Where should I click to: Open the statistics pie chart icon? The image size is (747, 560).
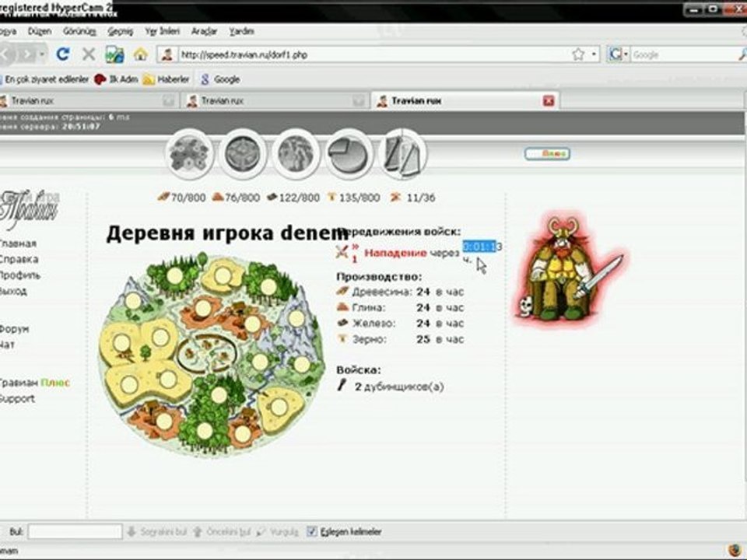click(349, 154)
